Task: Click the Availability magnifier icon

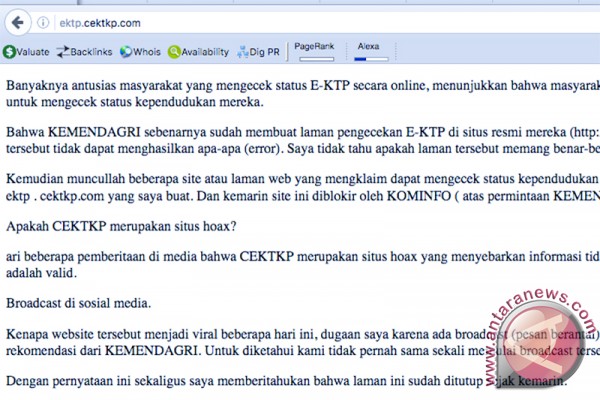Action: tap(174, 52)
